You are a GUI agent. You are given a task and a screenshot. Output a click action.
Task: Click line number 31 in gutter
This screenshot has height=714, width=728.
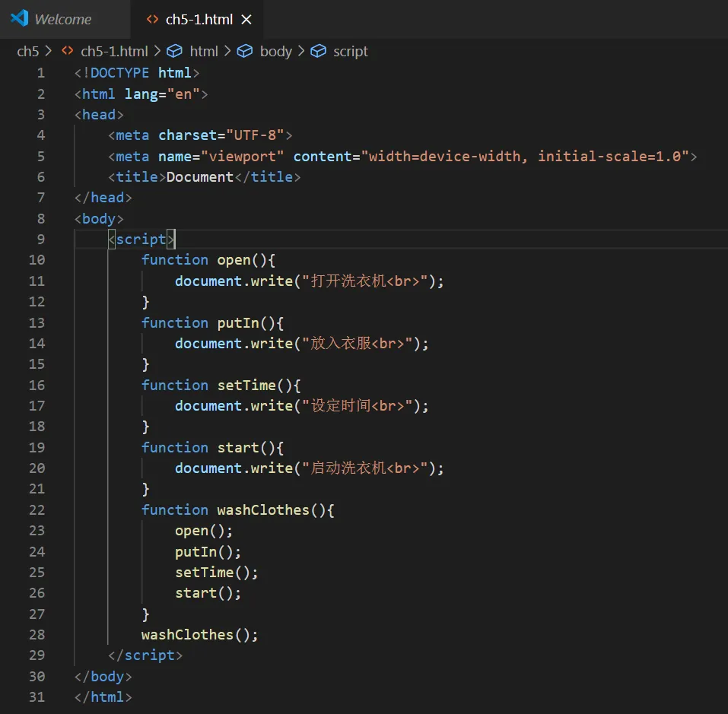[x=37, y=697]
